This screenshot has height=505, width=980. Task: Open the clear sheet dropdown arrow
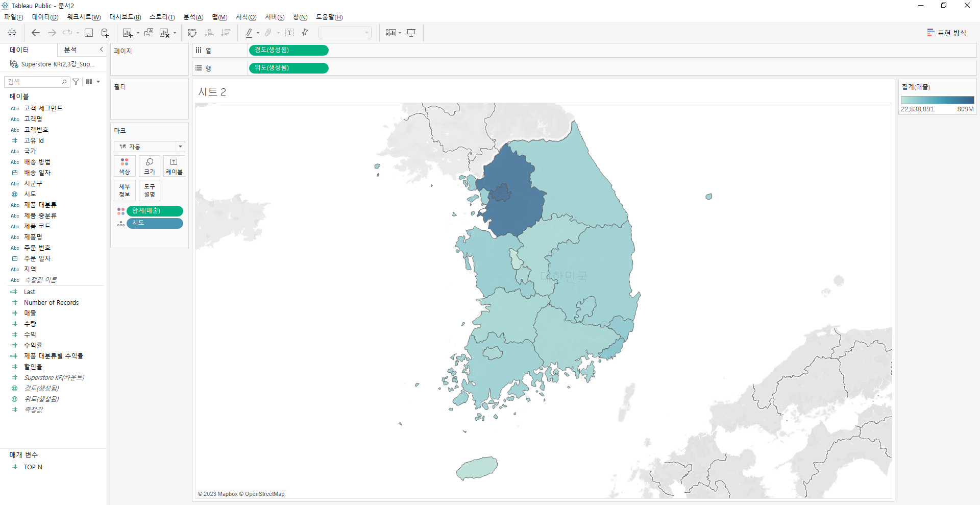point(175,33)
